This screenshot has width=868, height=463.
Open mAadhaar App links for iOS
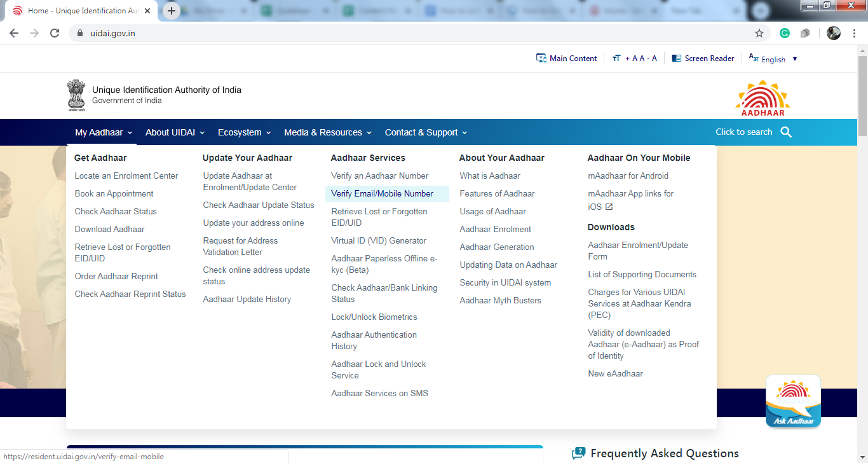coord(631,200)
